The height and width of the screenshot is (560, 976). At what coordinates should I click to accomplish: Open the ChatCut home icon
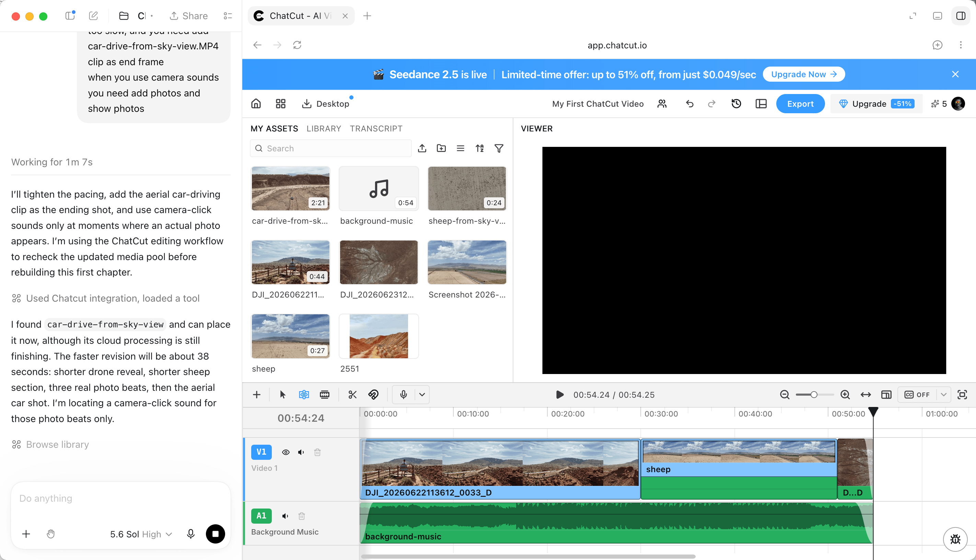click(x=256, y=104)
